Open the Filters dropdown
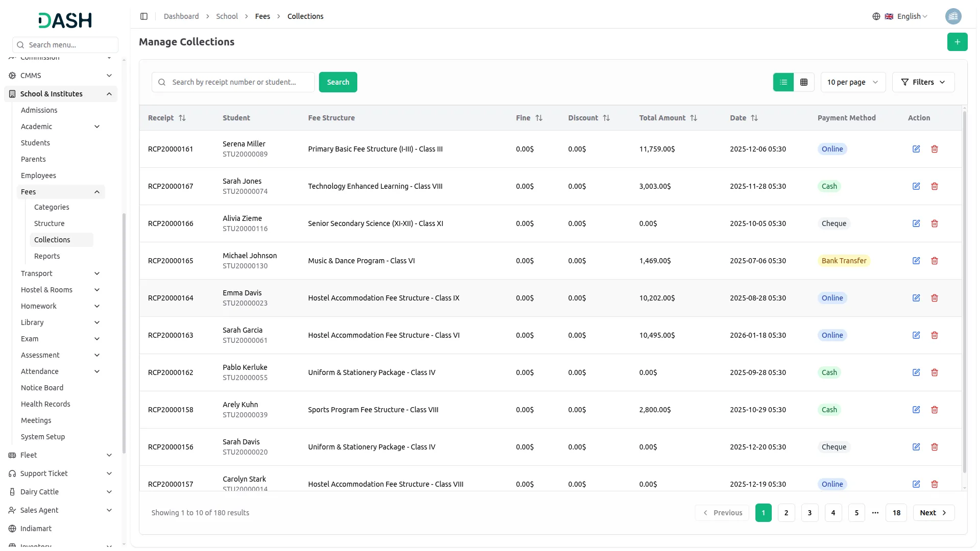This screenshot has width=980, height=551. 923,82
